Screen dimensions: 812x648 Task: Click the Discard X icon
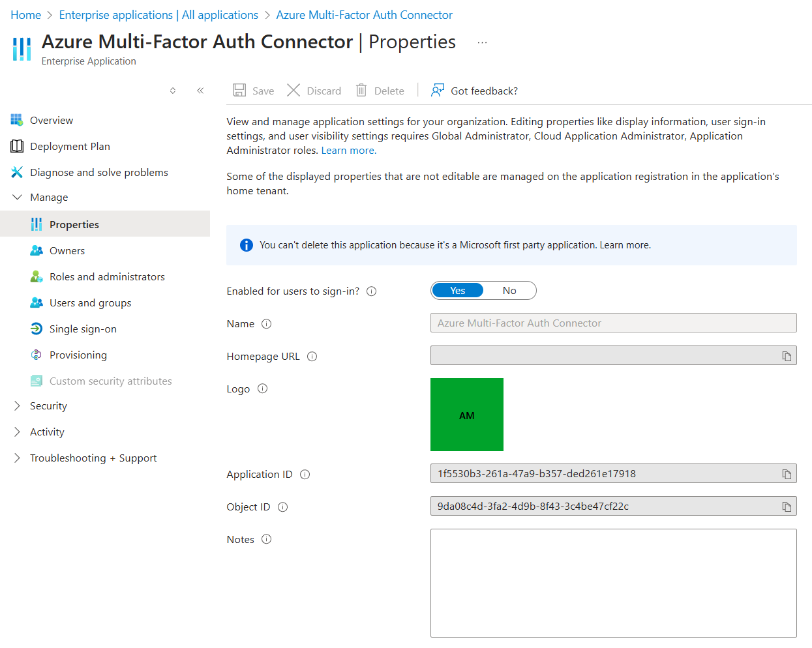pos(293,90)
